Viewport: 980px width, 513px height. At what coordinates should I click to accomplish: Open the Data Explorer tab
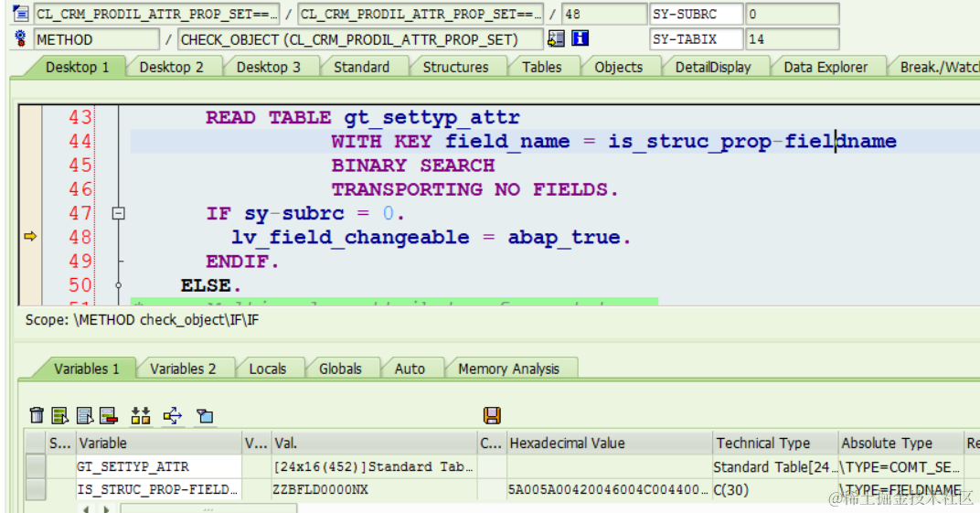(x=826, y=68)
